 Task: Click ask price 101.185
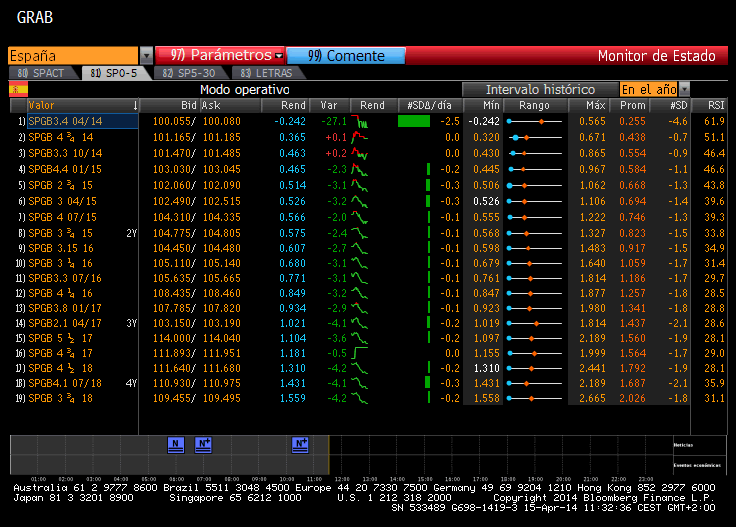(222, 137)
